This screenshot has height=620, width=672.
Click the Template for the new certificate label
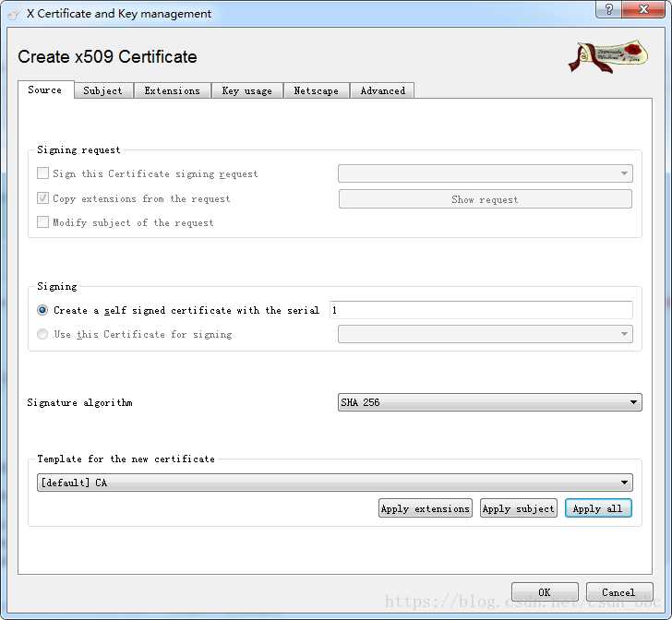tap(126, 459)
